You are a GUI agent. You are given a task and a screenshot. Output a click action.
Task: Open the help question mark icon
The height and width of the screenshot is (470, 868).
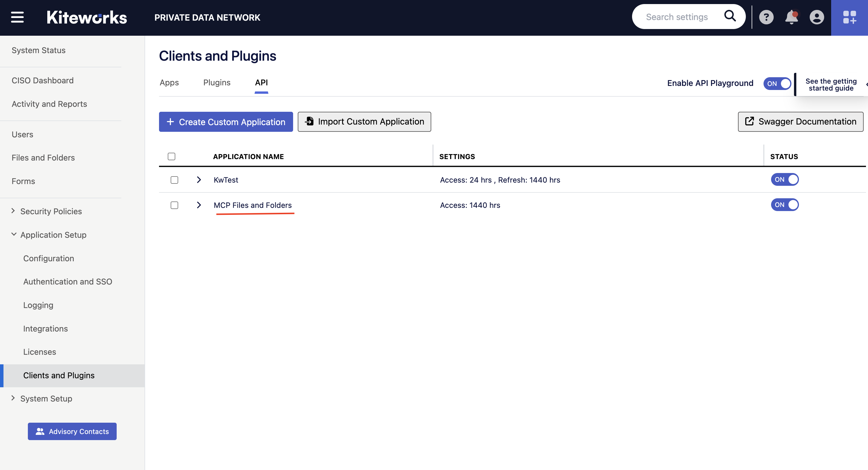(x=766, y=17)
